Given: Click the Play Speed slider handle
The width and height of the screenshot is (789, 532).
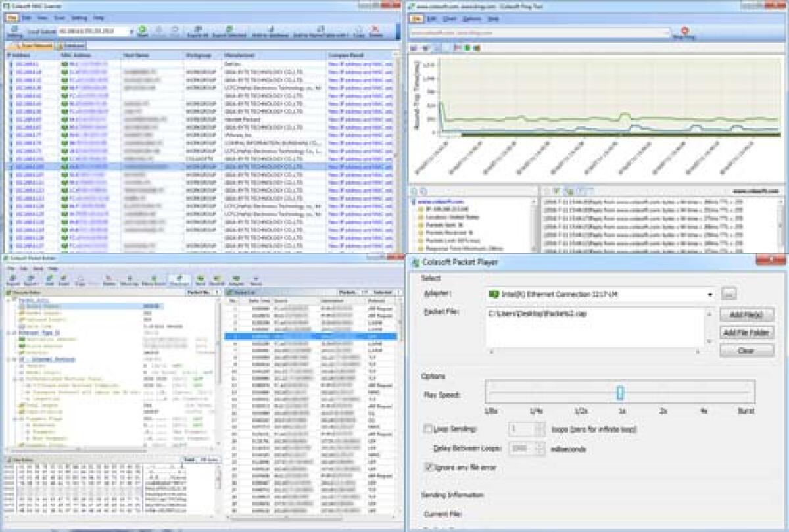Looking at the screenshot, I should tap(619, 393).
